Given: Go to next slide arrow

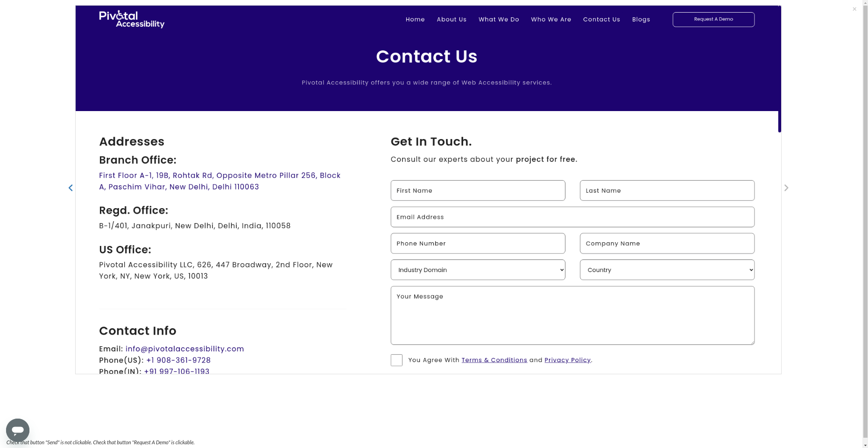Looking at the screenshot, I should click(786, 188).
